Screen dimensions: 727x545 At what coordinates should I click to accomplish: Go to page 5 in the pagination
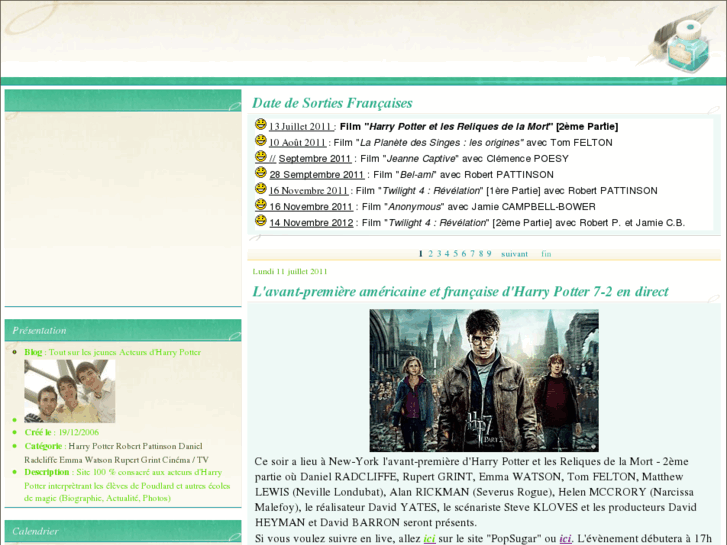click(x=455, y=254)
